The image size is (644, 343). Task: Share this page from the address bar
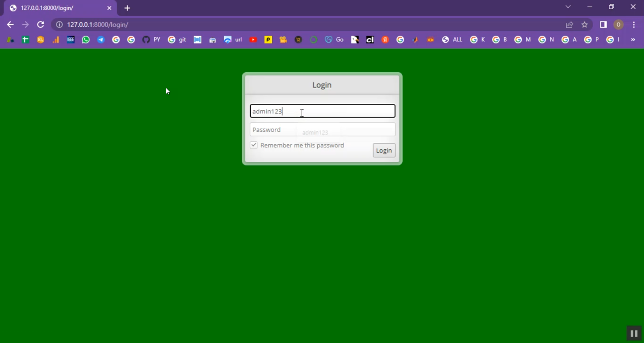[x=569, y=24]
